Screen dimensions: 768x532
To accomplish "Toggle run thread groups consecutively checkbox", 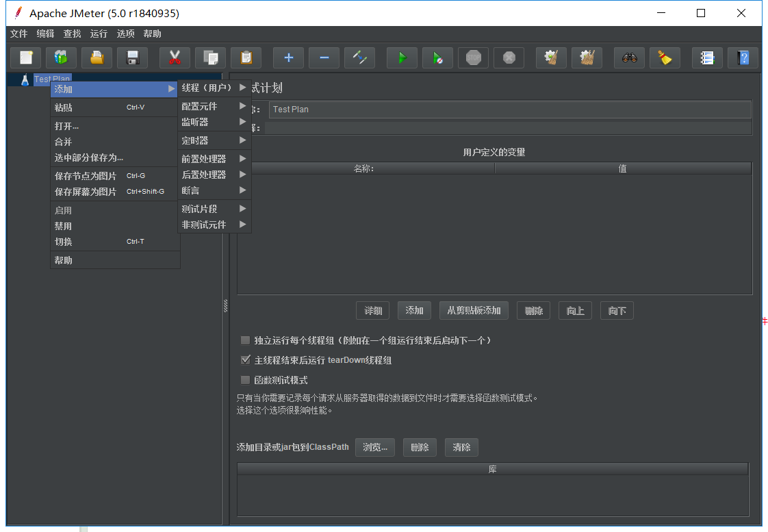I will (x=245, y=340).
